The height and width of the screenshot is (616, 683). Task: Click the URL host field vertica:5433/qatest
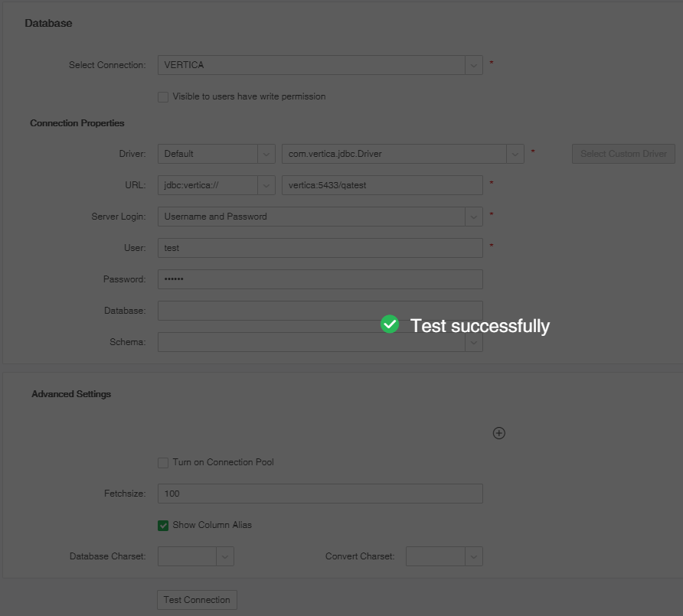tap(381, 185)
